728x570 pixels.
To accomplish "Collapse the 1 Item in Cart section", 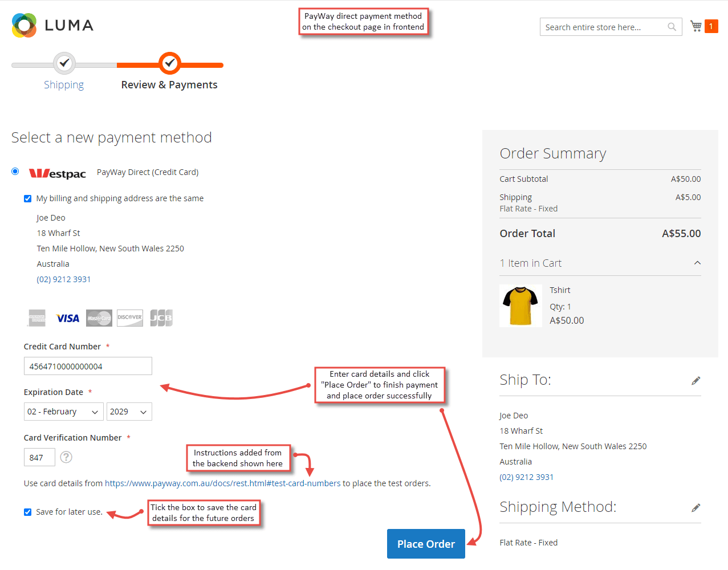I will pyautogui.click(x=600, y=263).
